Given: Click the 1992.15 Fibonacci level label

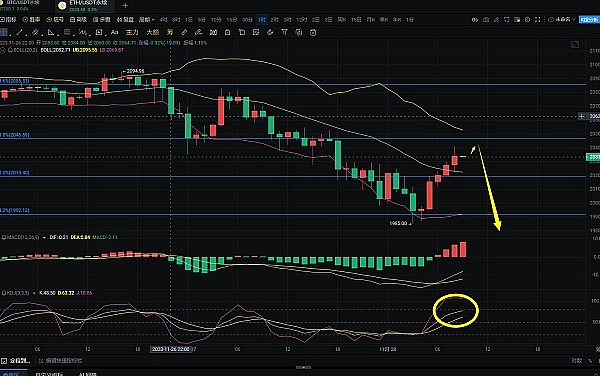Looking at the screenshot, I should 15,210.
